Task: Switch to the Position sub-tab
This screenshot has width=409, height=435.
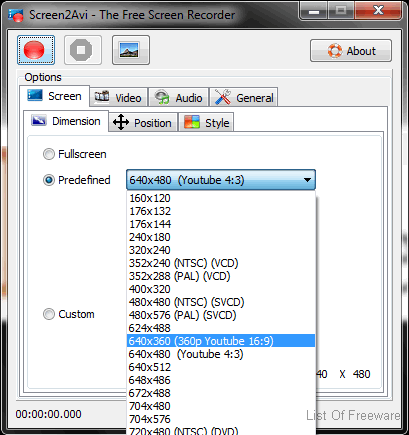Action: (x=143, y=123)
